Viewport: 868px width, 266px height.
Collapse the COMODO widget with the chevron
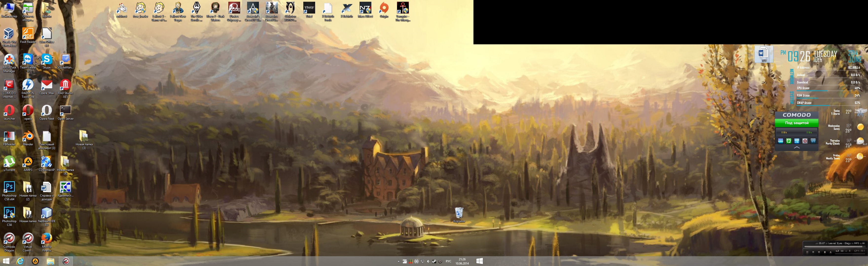(x=796, y=148)
